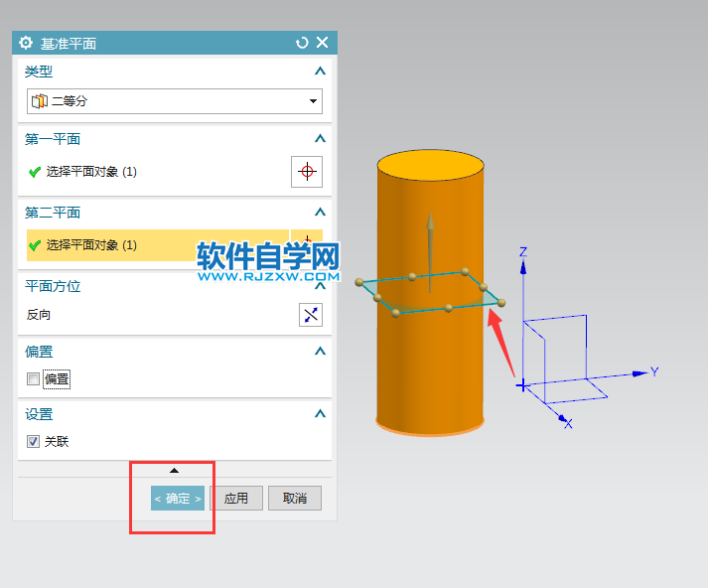This screenshot has height=588, width=708.
Task: Click the datum plane corner handle near red arrow
Action: [501, 303]
